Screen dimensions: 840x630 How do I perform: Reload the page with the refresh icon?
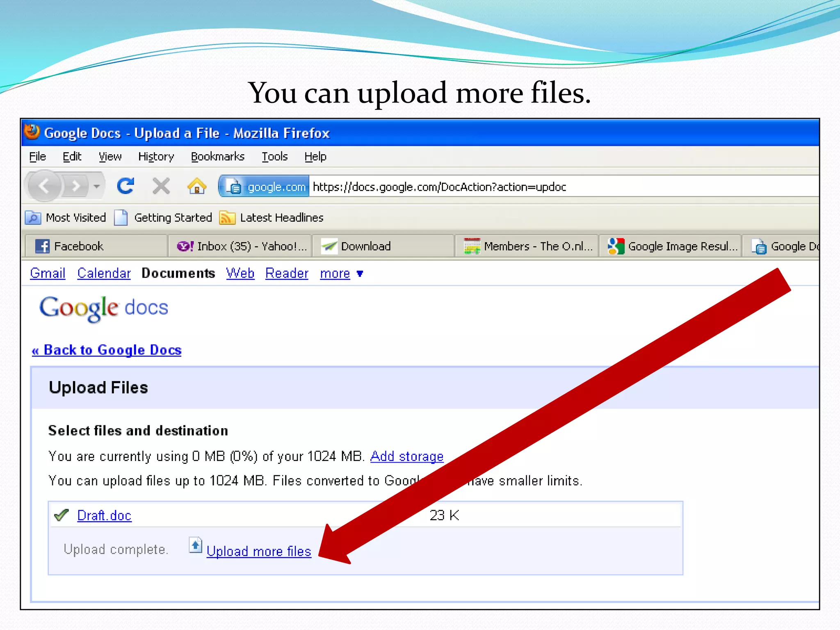[126, 186]
